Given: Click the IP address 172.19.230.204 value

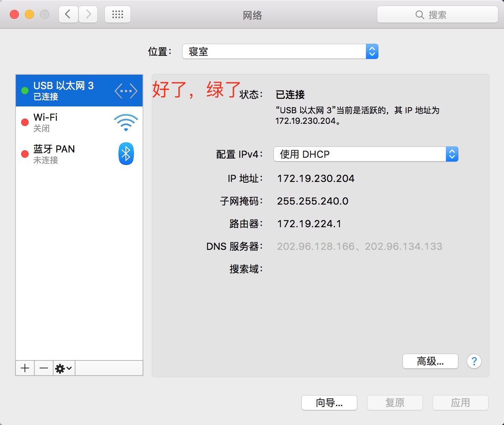Looking at the screenshot, I should coord(316,179).
